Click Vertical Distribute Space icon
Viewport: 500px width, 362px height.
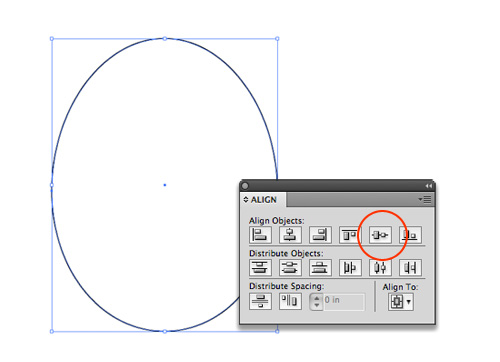(x=260, y=301)
